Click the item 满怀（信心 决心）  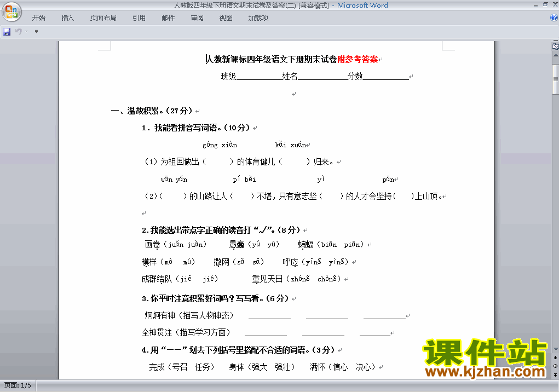343,367
